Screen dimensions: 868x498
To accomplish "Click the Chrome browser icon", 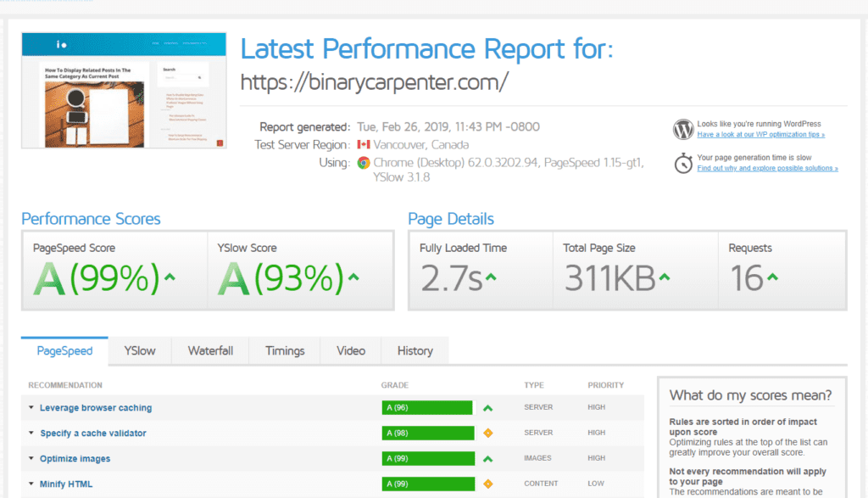I will [364, 163].
